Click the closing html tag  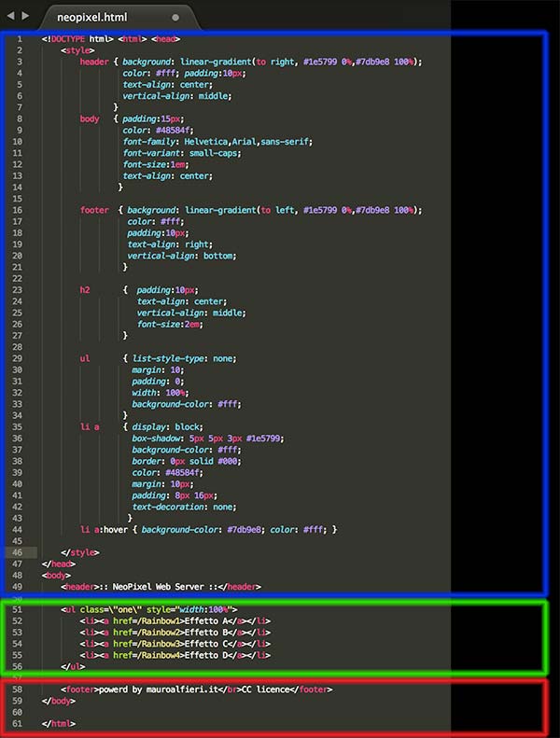pos(59,724)
